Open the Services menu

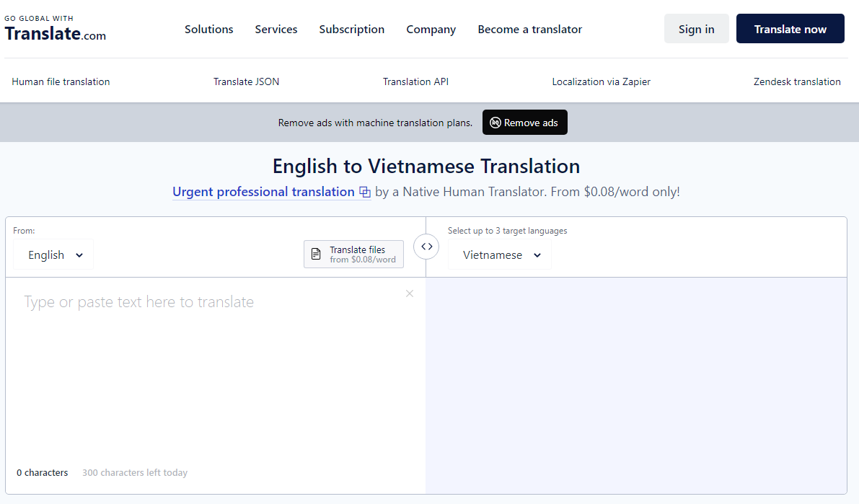point(276,30)
